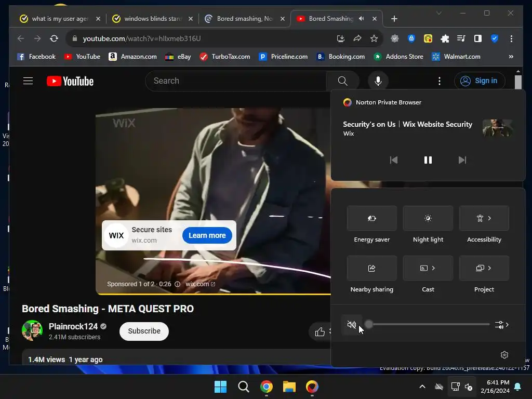Image resolution: width=532 pixels, height=399 pixels.
Task: Open tab search dropdown chevron
Action: (438, 13)
